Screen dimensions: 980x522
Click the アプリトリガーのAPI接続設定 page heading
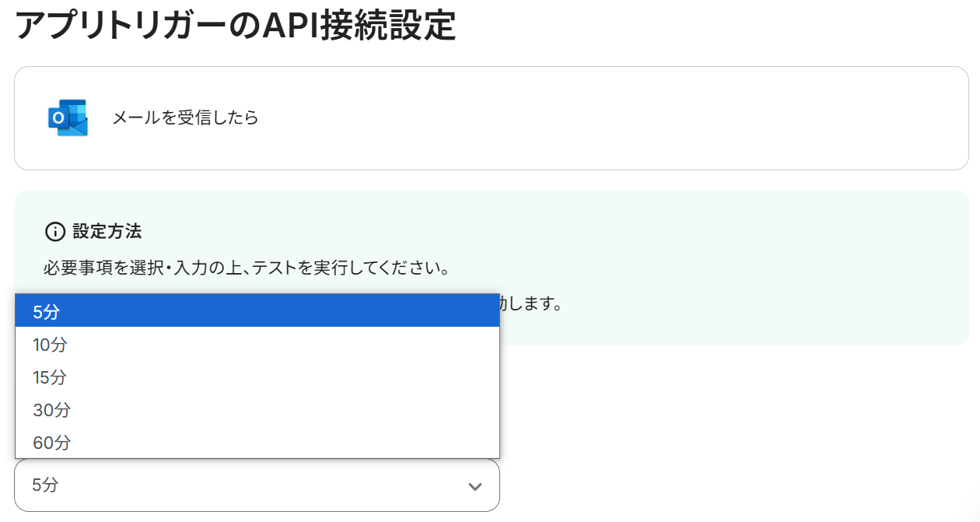pyautogui.click(x=235, y=26)
